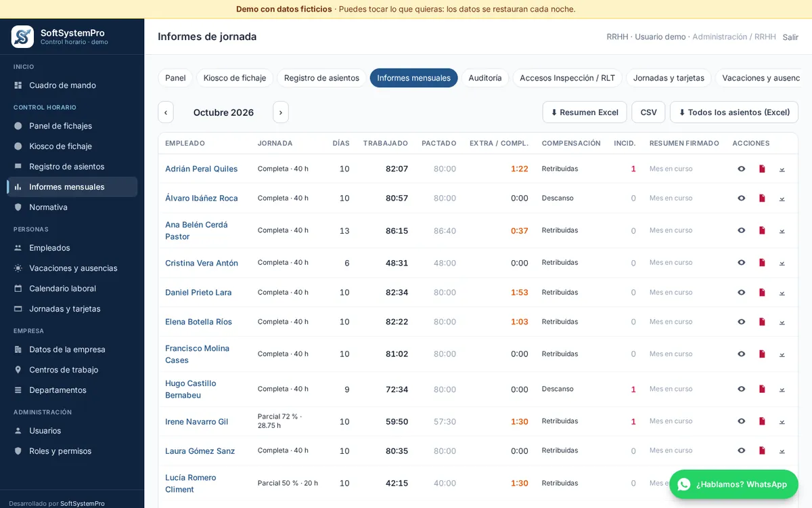
Task: Switch to Kiosco de fichaje tab
Action: [x=235, y=78]
